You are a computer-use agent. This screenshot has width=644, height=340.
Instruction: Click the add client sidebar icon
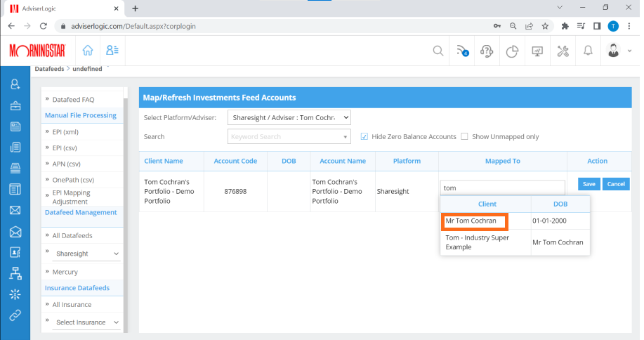click(x=15, y=84)
